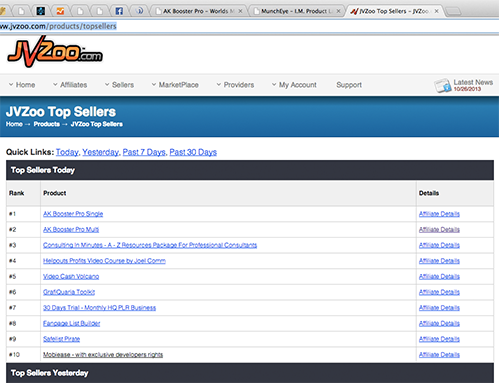
Task: Click JVZoo Top Sellers breadcrumb link
Action: pyautogui.click(x=97, y=124)
